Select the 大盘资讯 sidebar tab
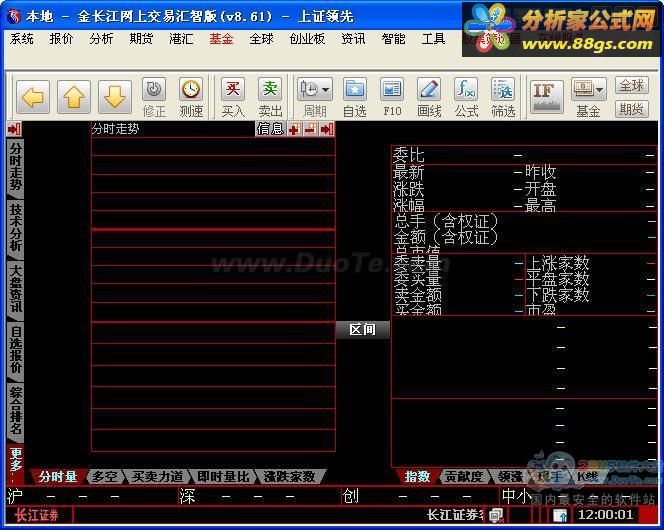664x530 pixels. [x=15, y=290]
